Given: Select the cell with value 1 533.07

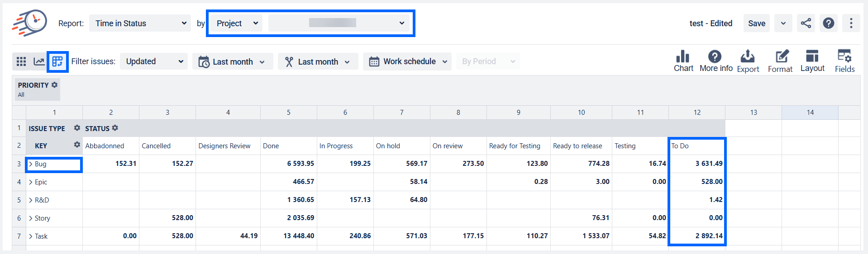Looking at the screenshot, I should (x=582, y=236).
